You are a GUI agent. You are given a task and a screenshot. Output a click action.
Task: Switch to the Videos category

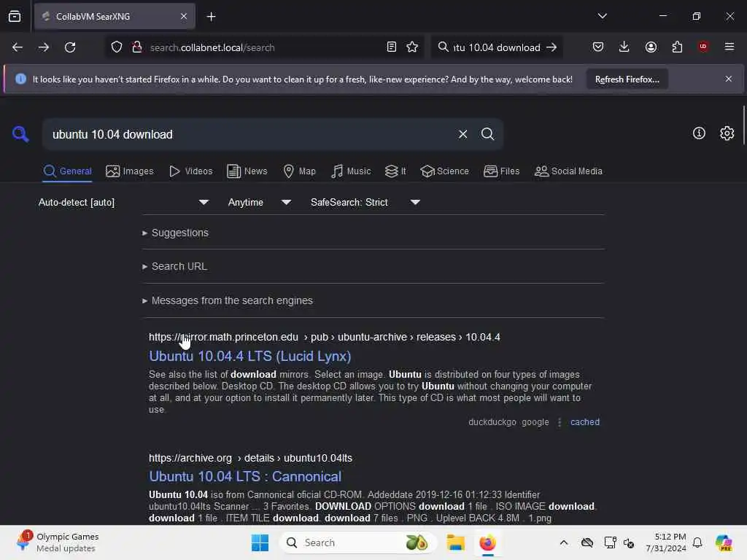point(191,171)
